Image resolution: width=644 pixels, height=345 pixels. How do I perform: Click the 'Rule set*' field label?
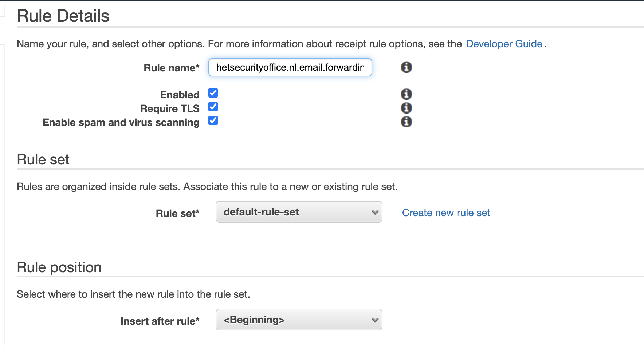click(178, 213)
